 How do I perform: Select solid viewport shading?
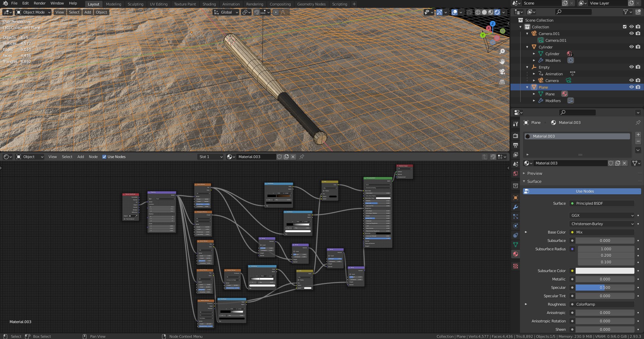pos(484,12)
